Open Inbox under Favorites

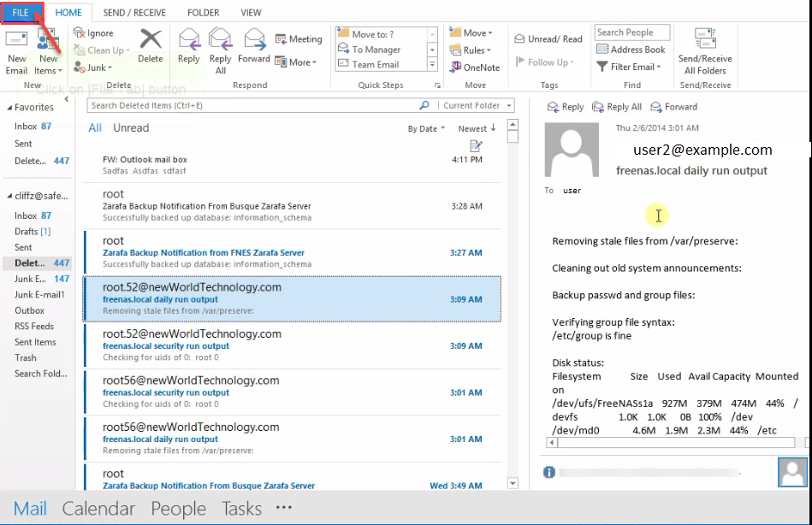[x=33, y=127]
